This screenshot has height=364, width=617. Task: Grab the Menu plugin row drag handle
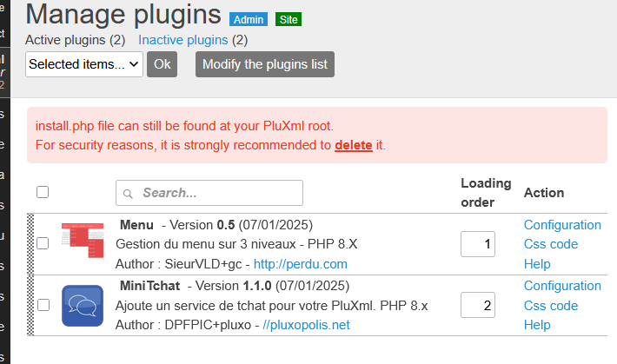pyautogui.click(x=30, y=243)
